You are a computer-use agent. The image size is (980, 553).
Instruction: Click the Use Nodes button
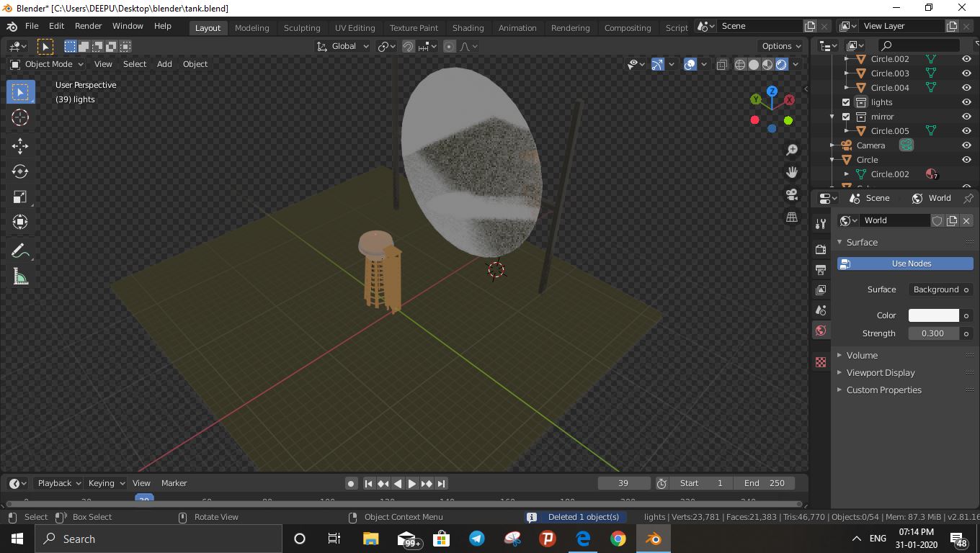(x=905, y=264)
